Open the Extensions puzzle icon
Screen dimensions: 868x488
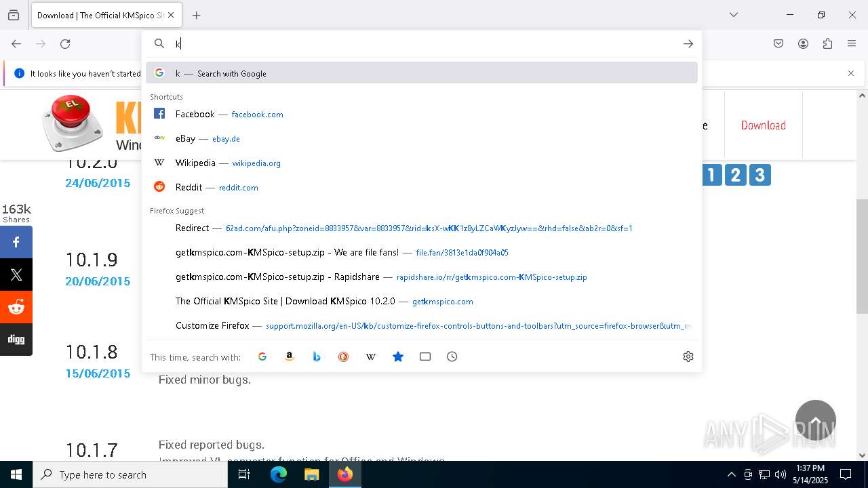click(x=827, y=43)
